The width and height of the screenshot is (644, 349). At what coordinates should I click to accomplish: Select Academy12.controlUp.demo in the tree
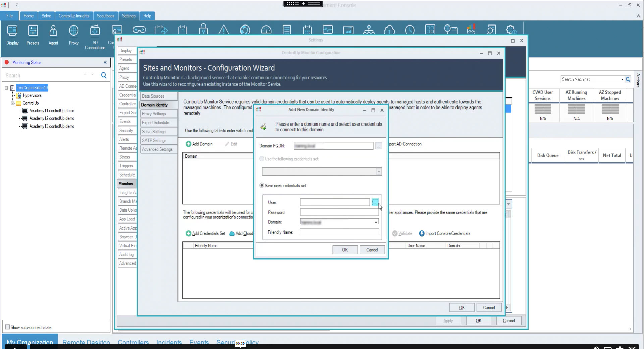[x=52, y=118]
